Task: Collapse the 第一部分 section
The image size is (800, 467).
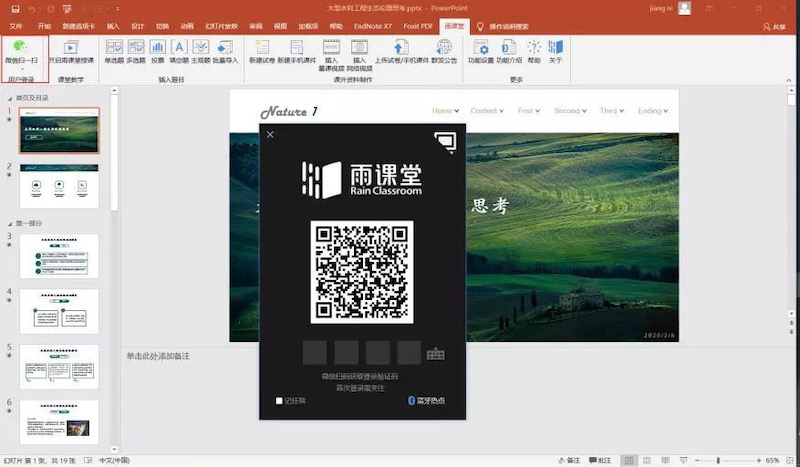Action: (x=10, y=224)
